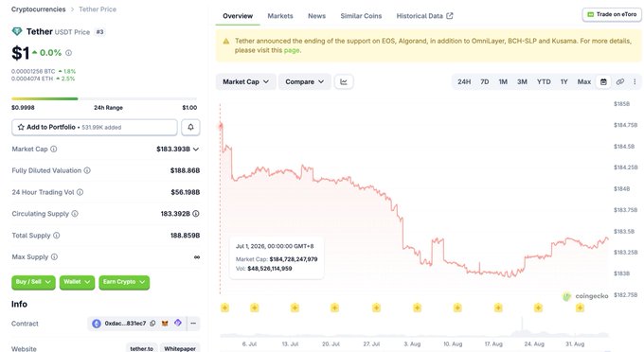Open Fully Diluted Valuation info icon
644x352 pixels.
pyautogui.click(x=87, y=170)
